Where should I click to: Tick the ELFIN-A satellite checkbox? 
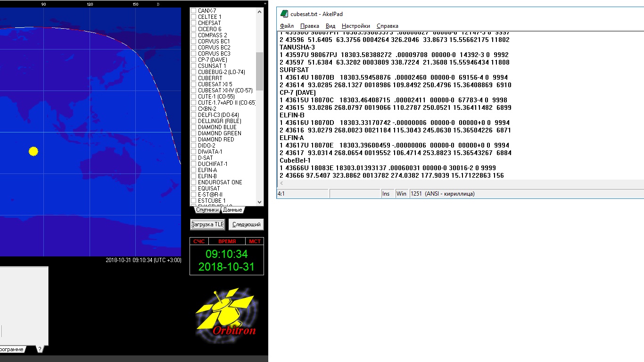pos(194,170)
